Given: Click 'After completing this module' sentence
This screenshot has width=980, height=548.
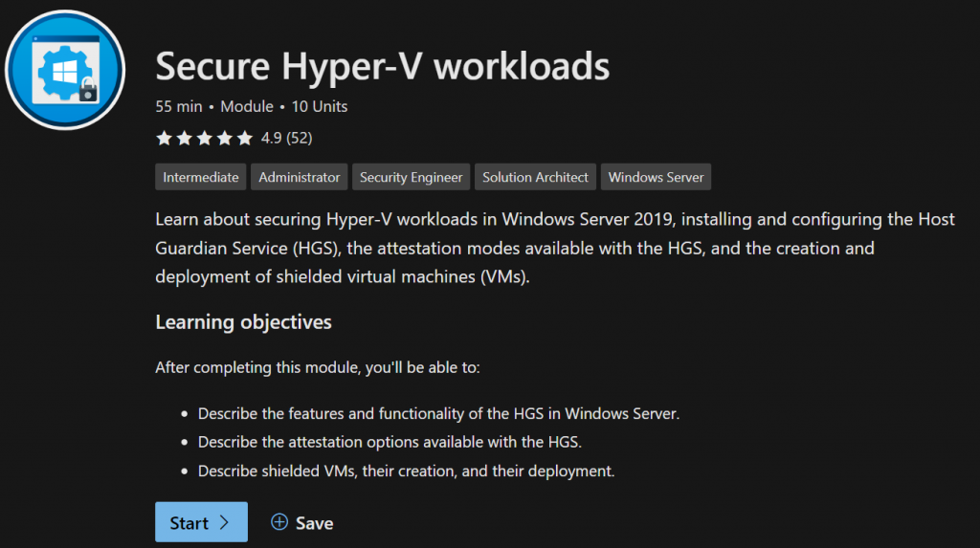Looking at the screenshot, I should coord(318,367).
